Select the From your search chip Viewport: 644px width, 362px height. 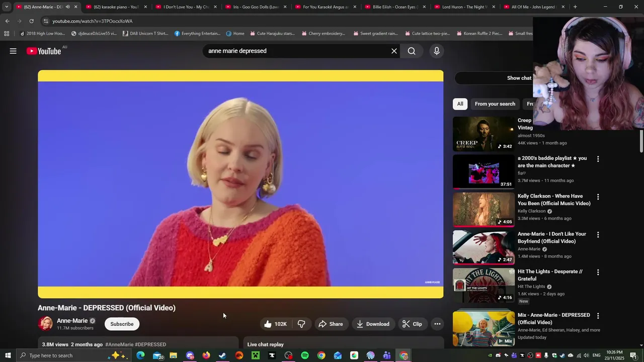click(495, 104)
